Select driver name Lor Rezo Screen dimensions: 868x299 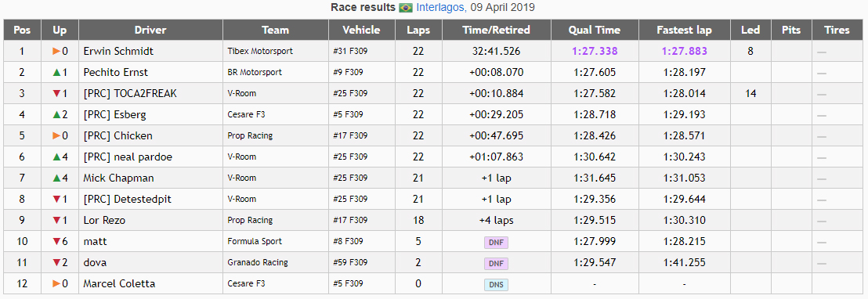[x=104, y=220]
